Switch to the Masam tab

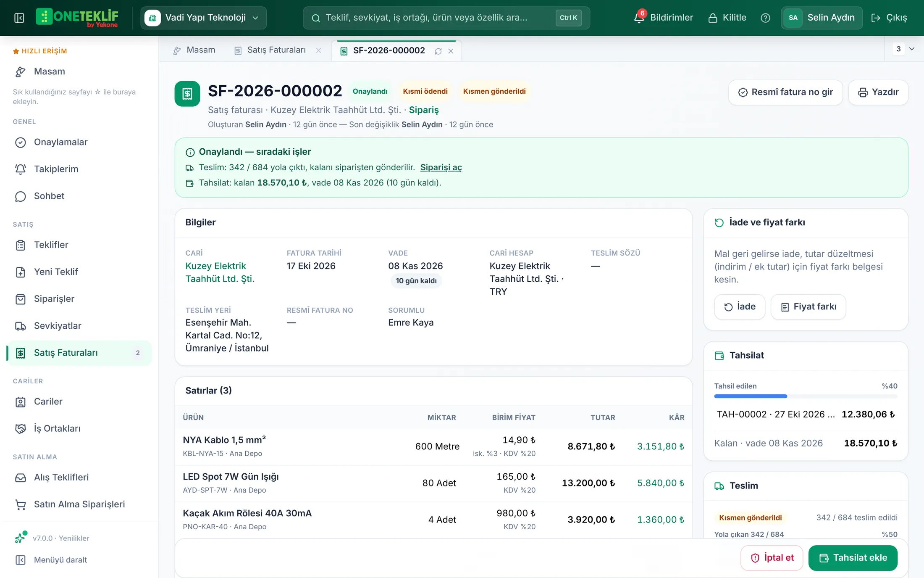[x=194, y=50]
